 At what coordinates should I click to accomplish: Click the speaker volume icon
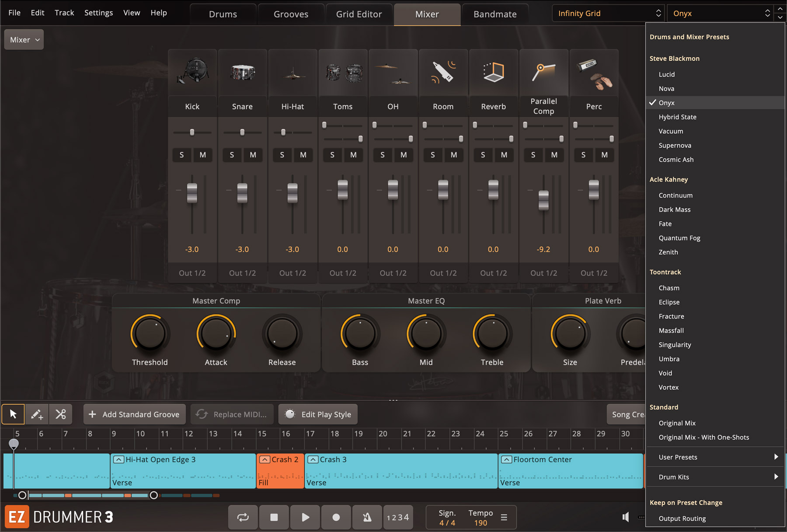pos(626,517)
